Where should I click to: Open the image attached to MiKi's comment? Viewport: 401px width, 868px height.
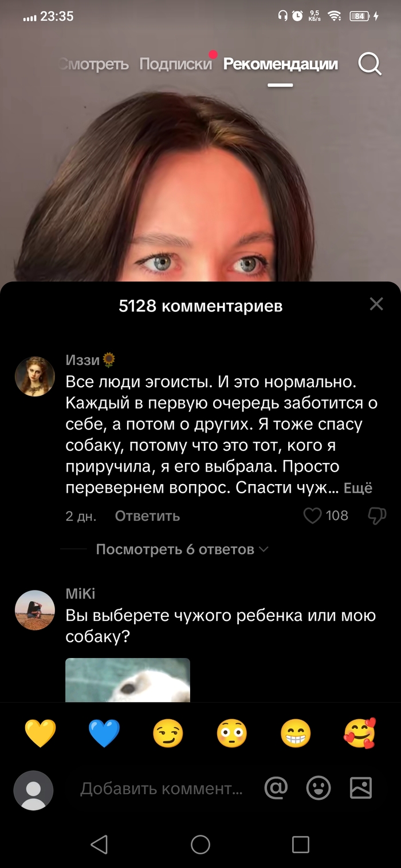(x=128, y=680)
